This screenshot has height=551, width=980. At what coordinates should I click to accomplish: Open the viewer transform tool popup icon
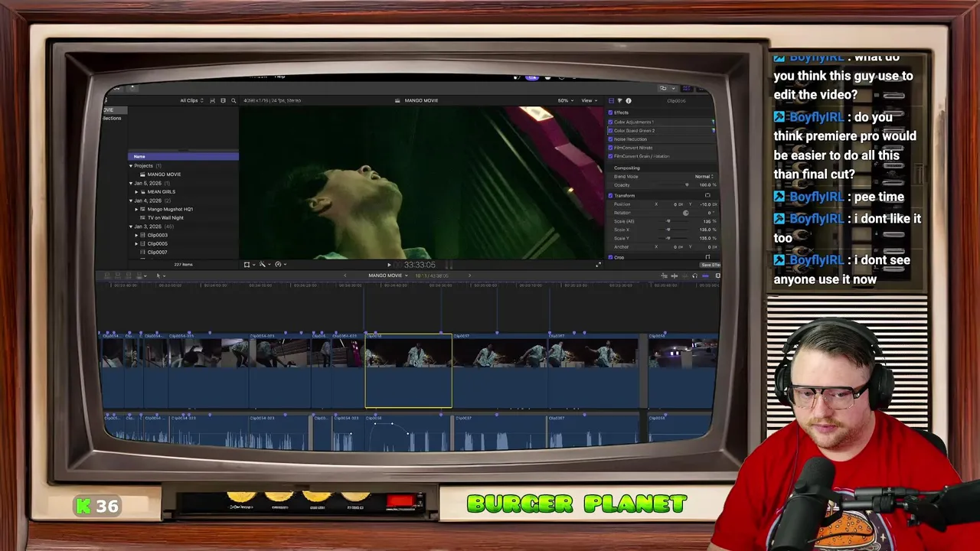(248, 264)
